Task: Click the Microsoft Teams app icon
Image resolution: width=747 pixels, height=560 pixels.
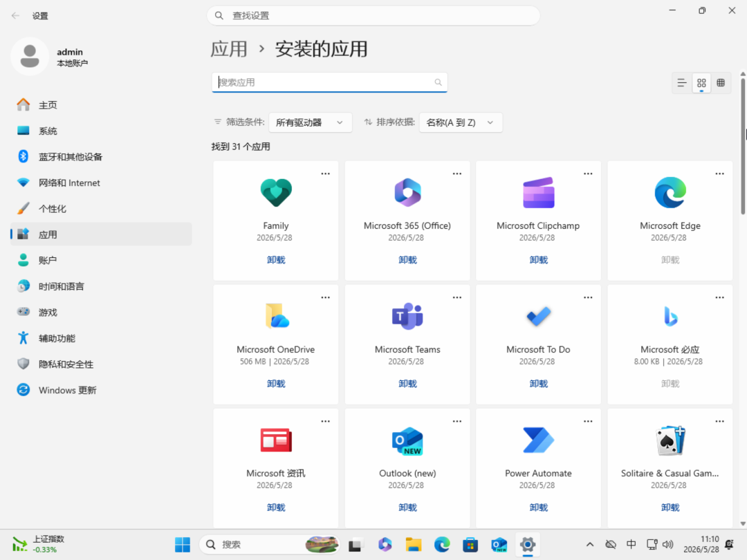Action: click(407, 316)
